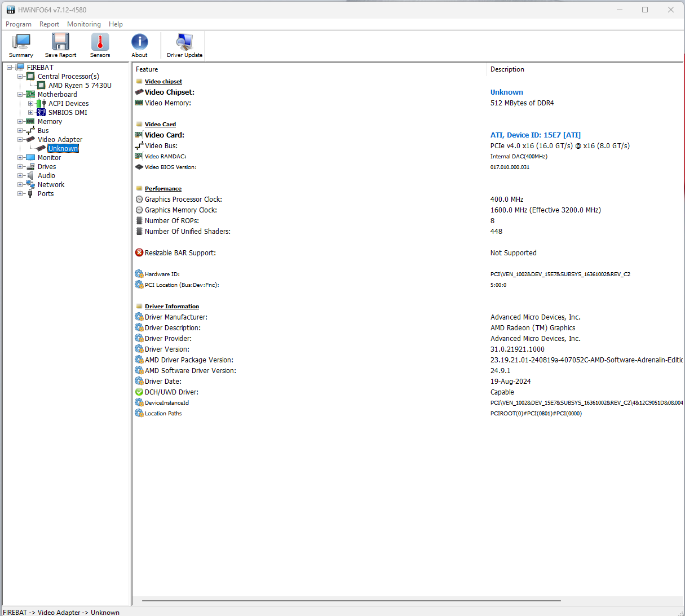685x616 pixels.
Task: Select the AMD Ryzen 5 7430U processor
Action: [79, 86]
